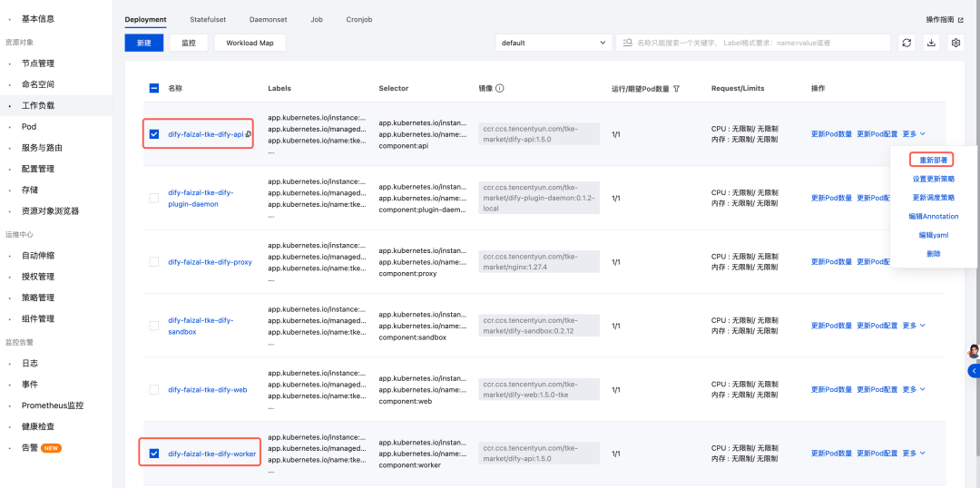Collapse 更多 dropdown in dify-api row

point(914,133)
